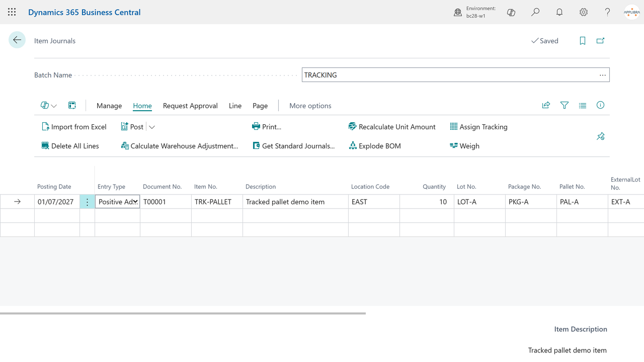
Task: Click the Location Code column header
Action: 370,187
